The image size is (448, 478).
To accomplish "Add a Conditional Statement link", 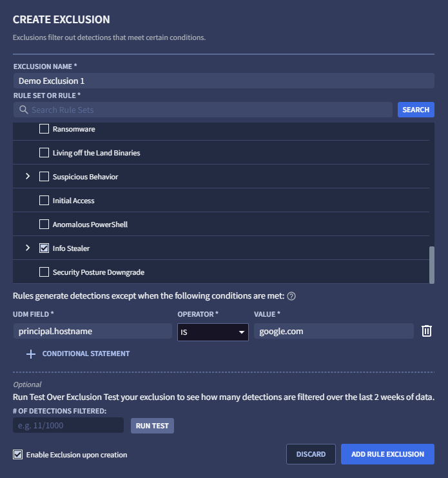I will pyautogui.click(x=86, y=354).
